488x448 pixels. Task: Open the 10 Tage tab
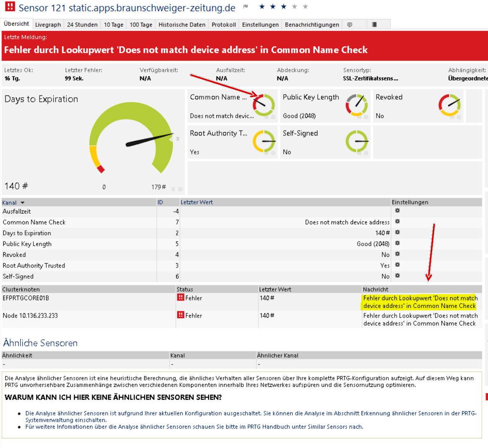coord(113,25)
